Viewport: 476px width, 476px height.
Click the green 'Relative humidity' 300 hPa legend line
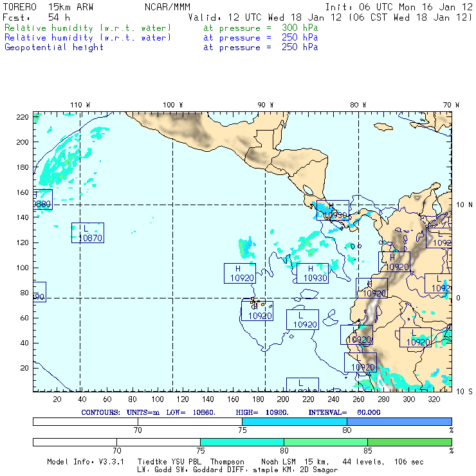(161, 28)
